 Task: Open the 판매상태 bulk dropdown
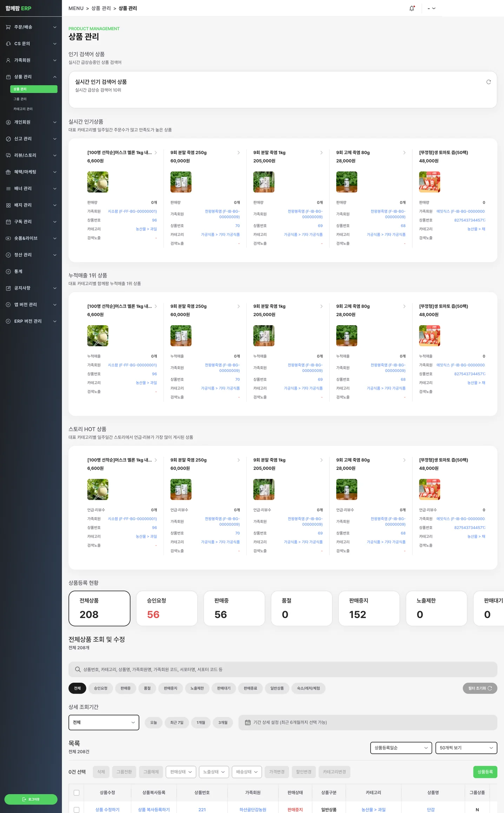coord(181,772)
